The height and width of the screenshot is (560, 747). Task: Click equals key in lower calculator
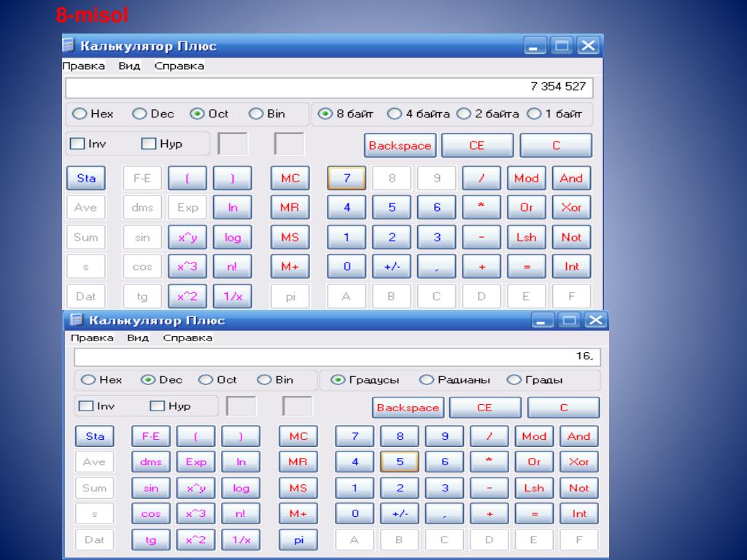point(534,514)
